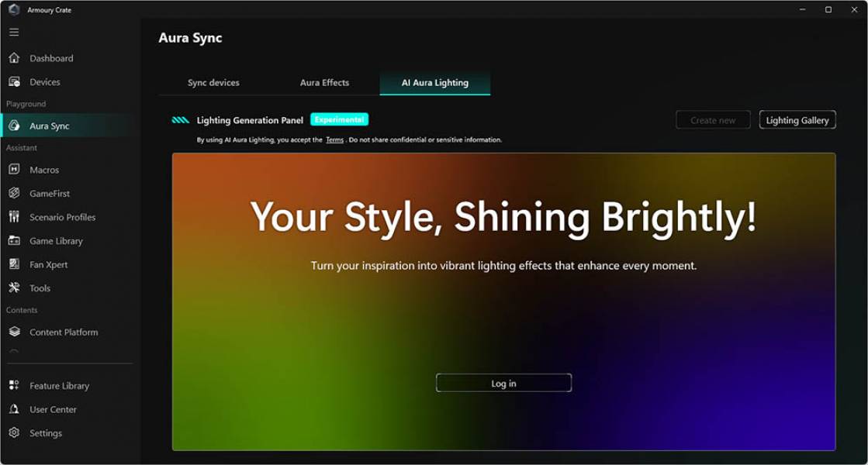Click the 'Playground' section label
Image resolution: width=868 pixels, height=465 pixels.
pyautogui.click(x=26, y=104)
